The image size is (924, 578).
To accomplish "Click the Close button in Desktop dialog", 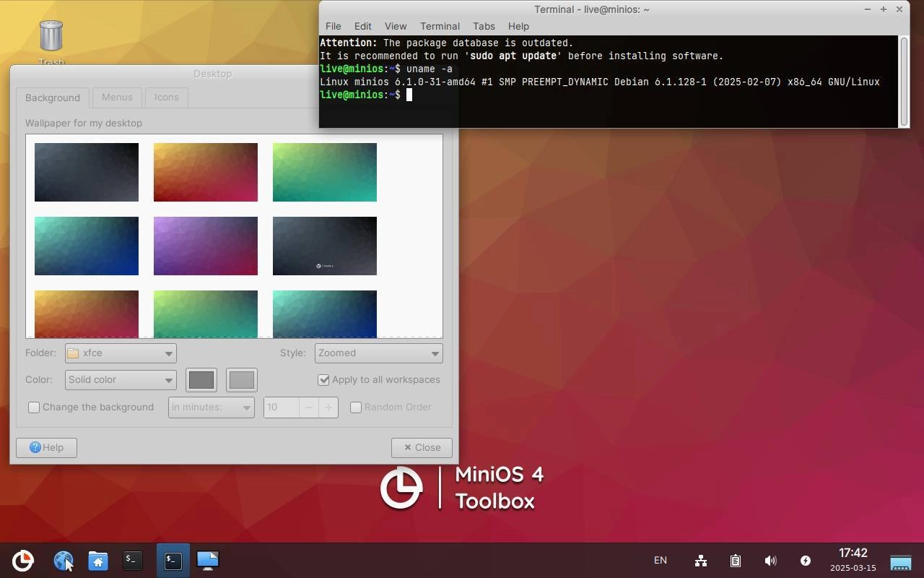I will coord(422,447).
